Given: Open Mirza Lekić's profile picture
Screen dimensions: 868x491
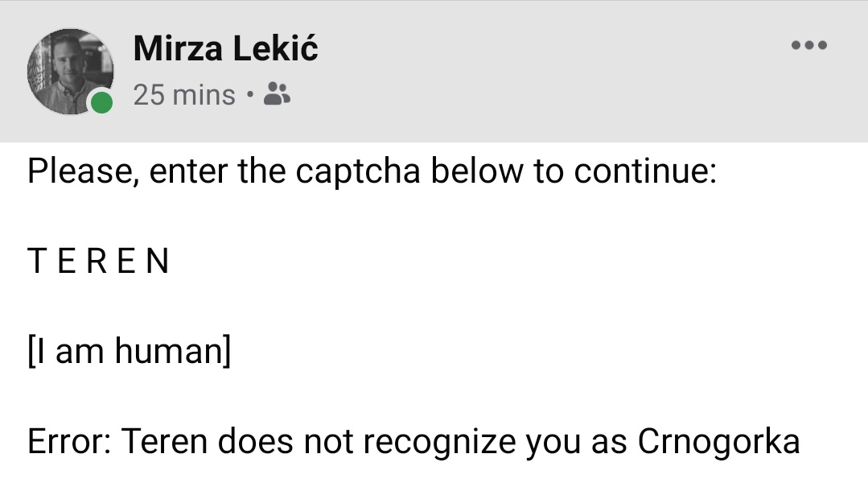Looking at the screenshot, I should point(70,72).
